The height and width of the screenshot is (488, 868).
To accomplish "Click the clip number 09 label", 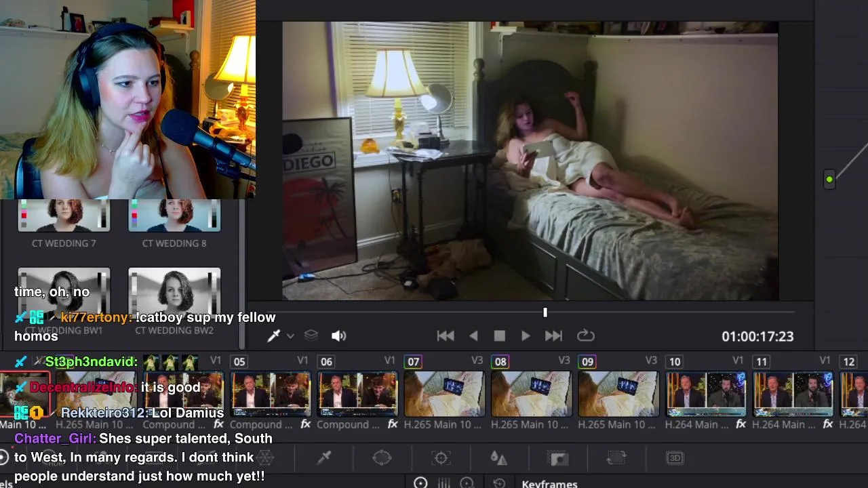I will [587, 362].
